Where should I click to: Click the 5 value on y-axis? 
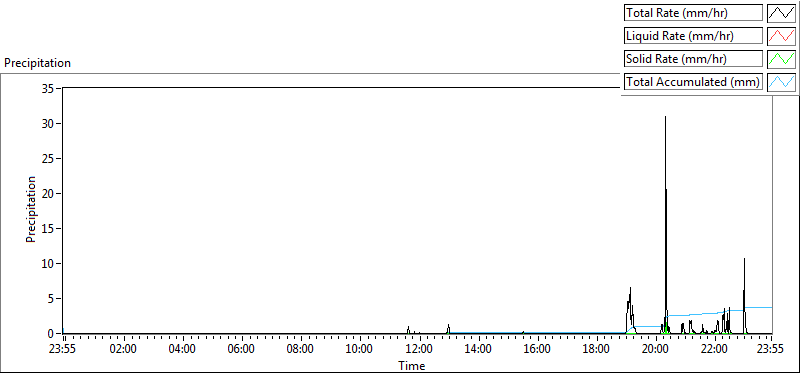tap(52, 299)
